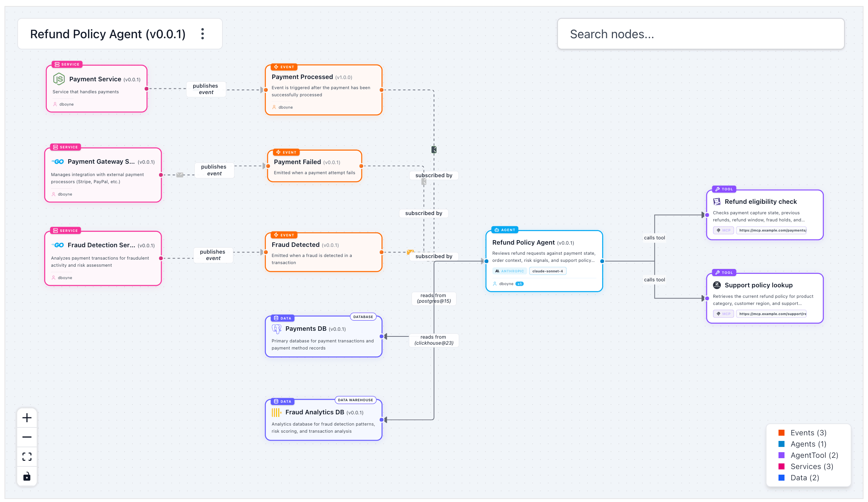Select the TOOL tag on Support policy lookup
Screen dimensions: 868x502
[x=724, y=273]
